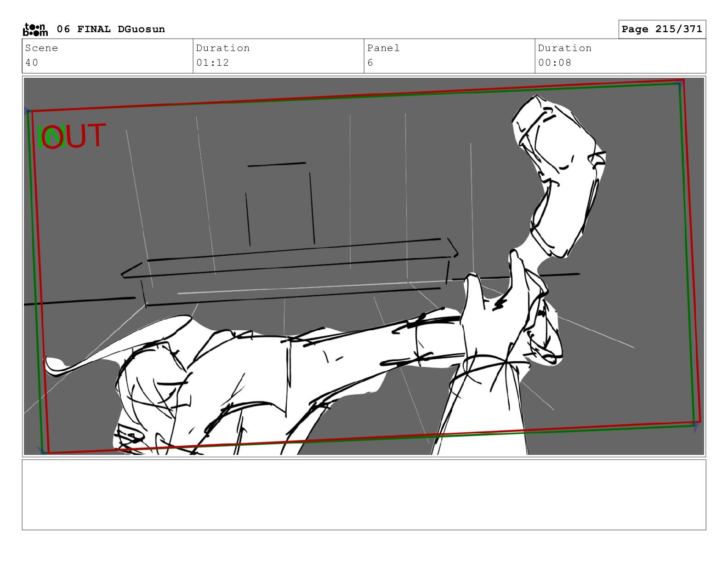Click the panel duration value '00:08'

555,63
